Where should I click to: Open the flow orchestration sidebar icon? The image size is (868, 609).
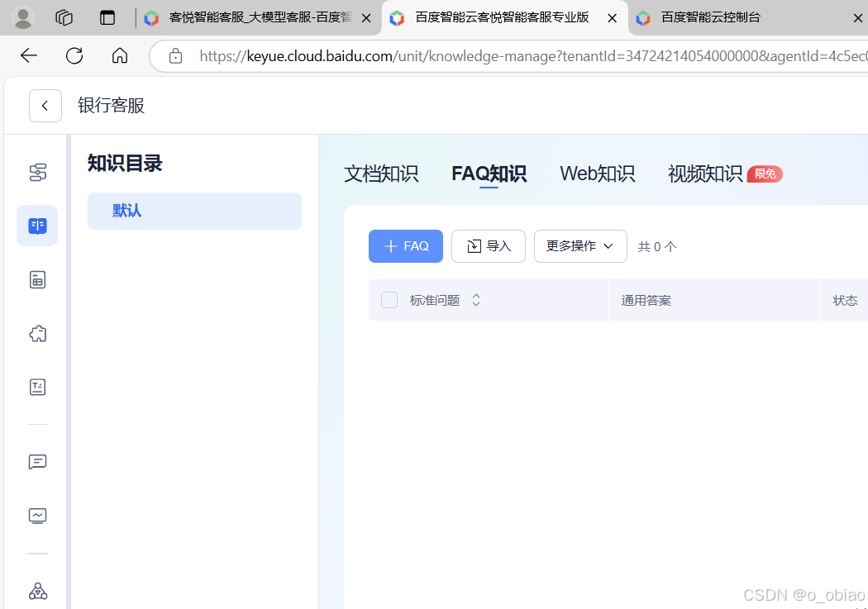(x=38, y=173)
